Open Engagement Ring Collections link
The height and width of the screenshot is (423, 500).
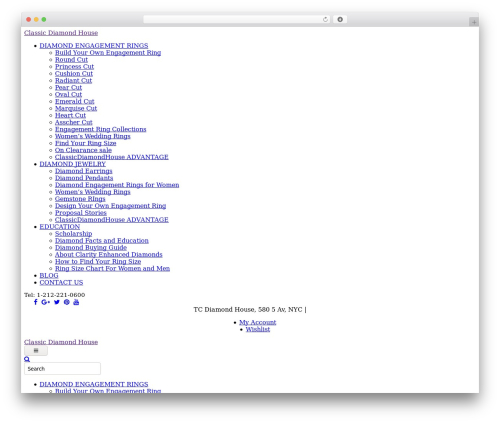(x=101, y=129)
